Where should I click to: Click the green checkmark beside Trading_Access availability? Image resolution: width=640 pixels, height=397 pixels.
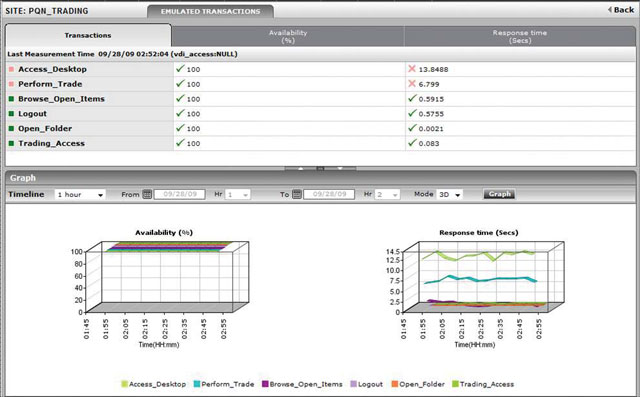(x=180, y=143)
